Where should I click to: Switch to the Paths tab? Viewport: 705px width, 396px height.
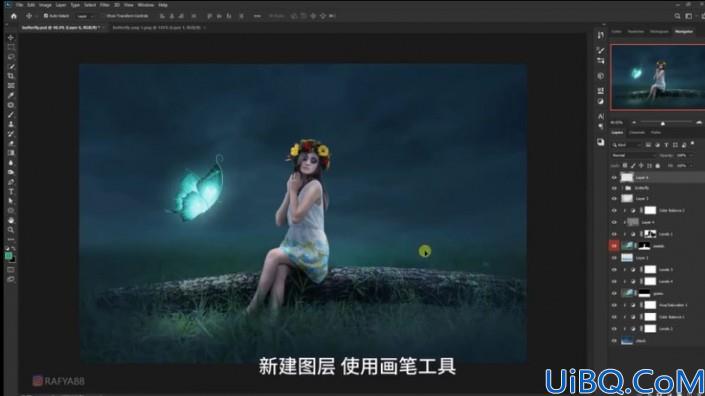point(656,133)
